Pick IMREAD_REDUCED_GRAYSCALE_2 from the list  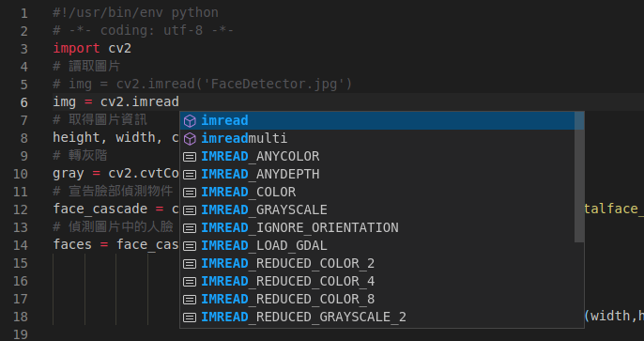pos(377,318)
